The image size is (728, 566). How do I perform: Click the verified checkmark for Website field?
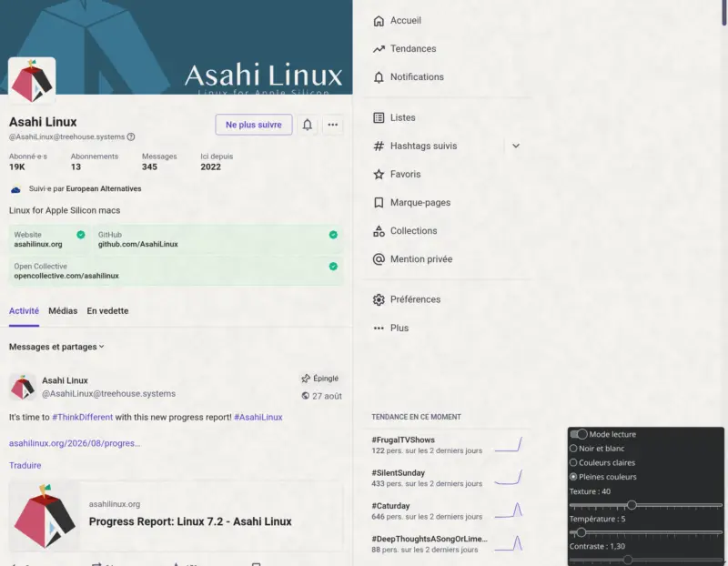coord(81,235)
